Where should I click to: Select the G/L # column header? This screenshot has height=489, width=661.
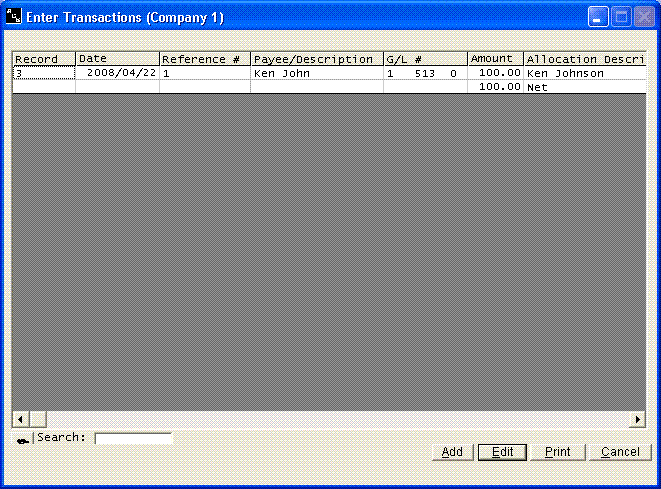(425, 59)
